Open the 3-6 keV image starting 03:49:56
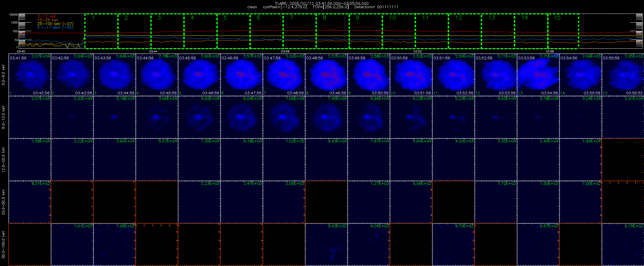The image size is (644, 266). pos(369,74)
